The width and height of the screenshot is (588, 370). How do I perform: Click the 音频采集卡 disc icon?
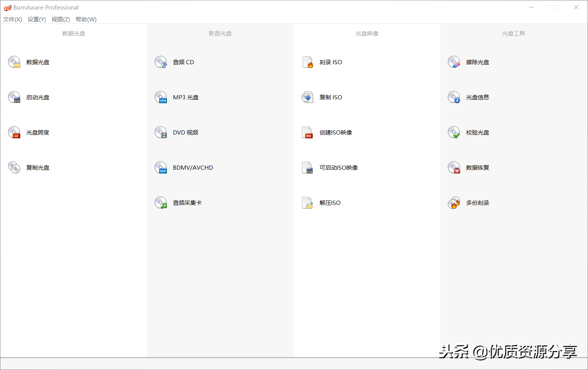(x=161, y=203)
